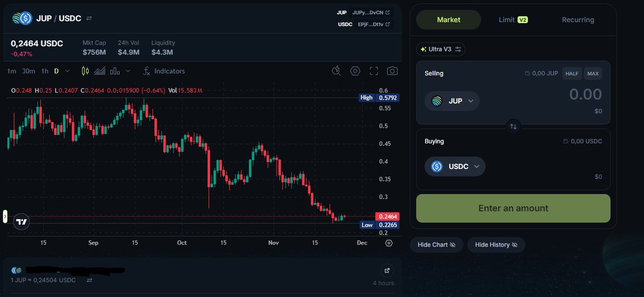Hide the history with Hide History
Screen dimensions: 644x297
pyautogui.click(x=496, y=244)
